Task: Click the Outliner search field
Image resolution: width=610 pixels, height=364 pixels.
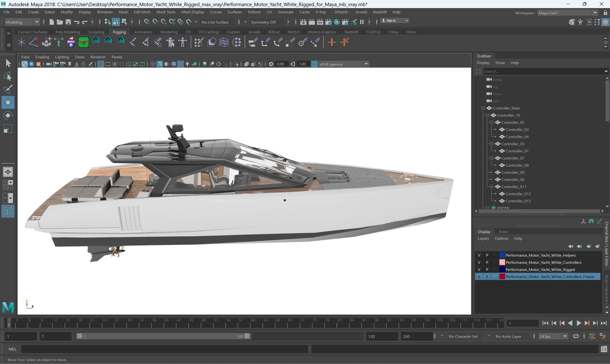Action: click(x=543, y=71)
